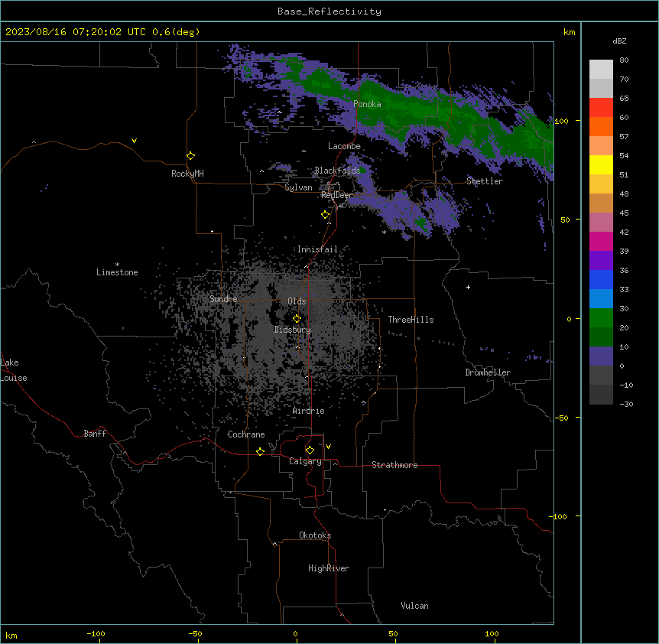Click the Sylvan label on map

298,187
